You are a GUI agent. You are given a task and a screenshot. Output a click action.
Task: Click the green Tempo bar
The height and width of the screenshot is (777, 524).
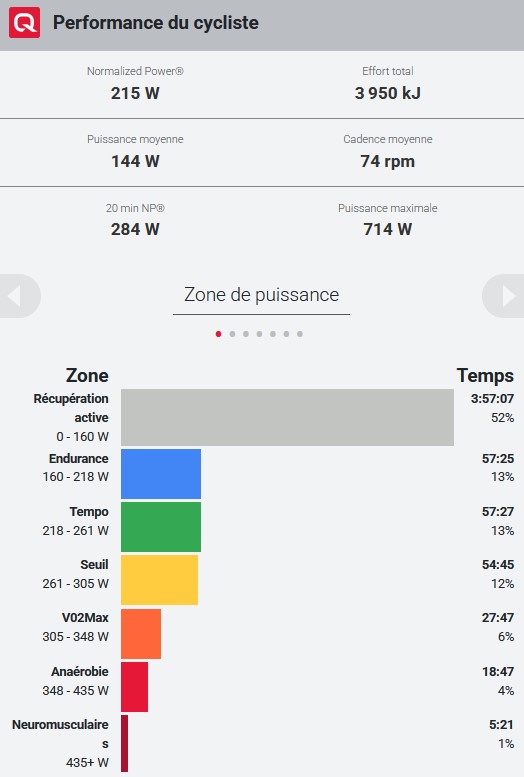click(161, 527)
